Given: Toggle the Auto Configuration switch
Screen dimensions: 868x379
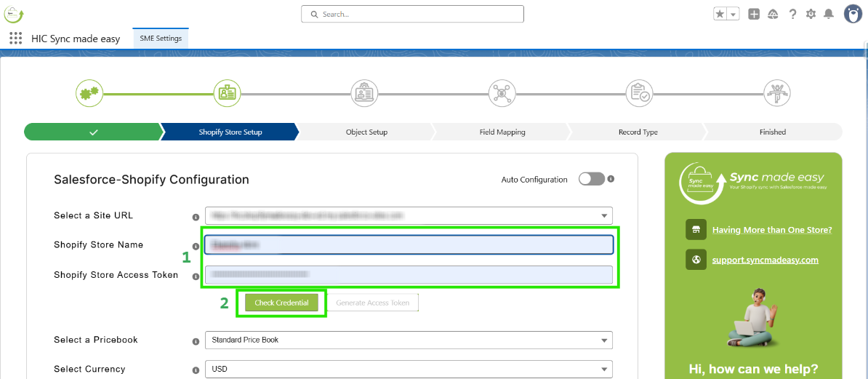Looking at the screenshot, I should point(592,179).
